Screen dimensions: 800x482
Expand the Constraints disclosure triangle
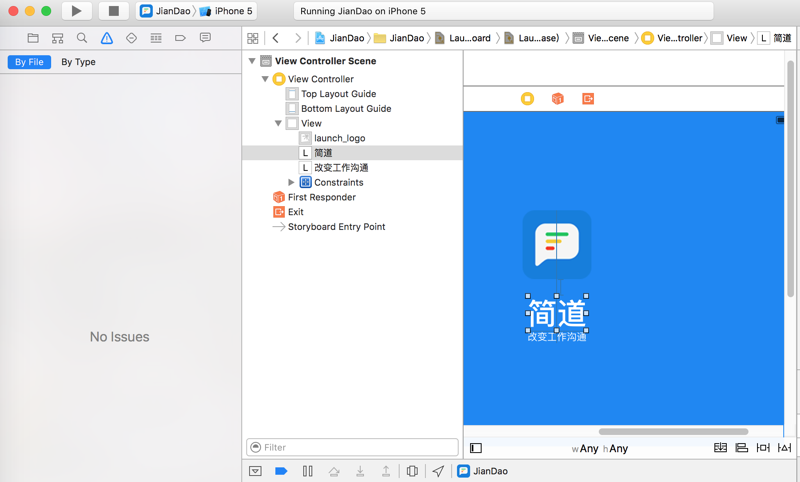click(x=291, y=183)
